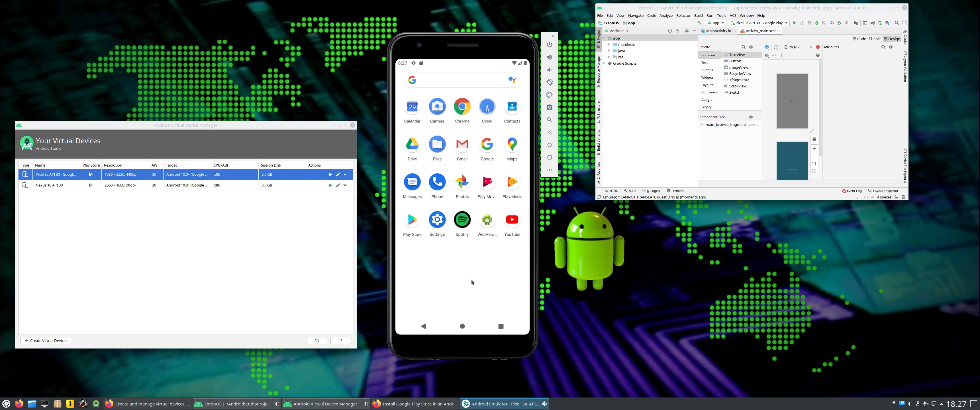The image size is (980, 410).
Task: Switch editor to Code view
Action: click(x=859, y=39)
